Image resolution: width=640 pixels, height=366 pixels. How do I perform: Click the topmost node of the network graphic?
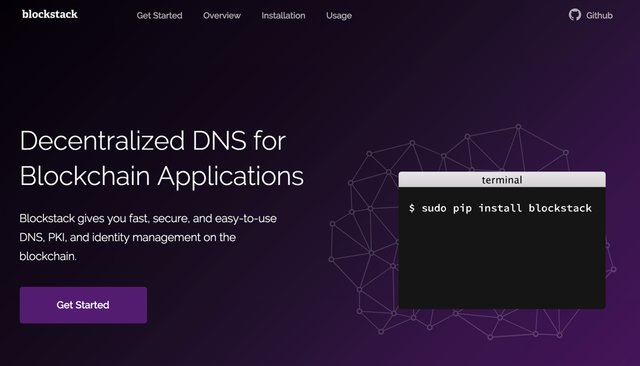[518, 126]
